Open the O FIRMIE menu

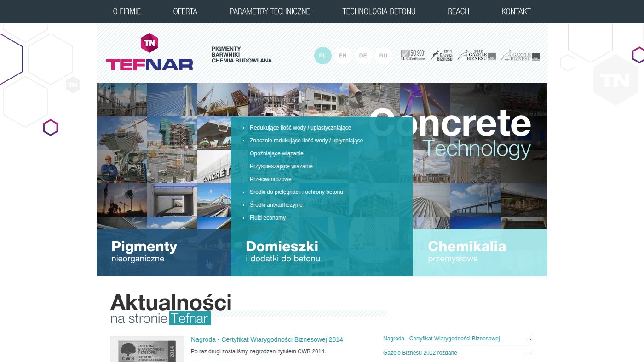pyautogui.click(x=127, y=11)
